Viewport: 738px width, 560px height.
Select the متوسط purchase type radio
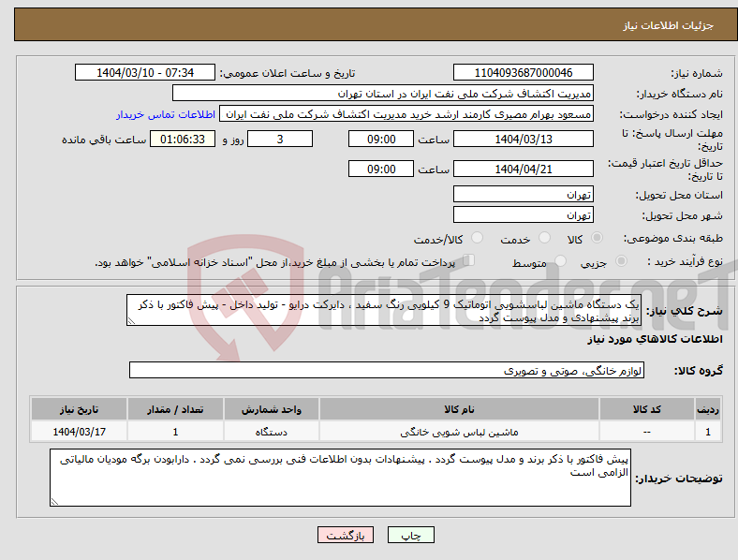click(560, 261)
